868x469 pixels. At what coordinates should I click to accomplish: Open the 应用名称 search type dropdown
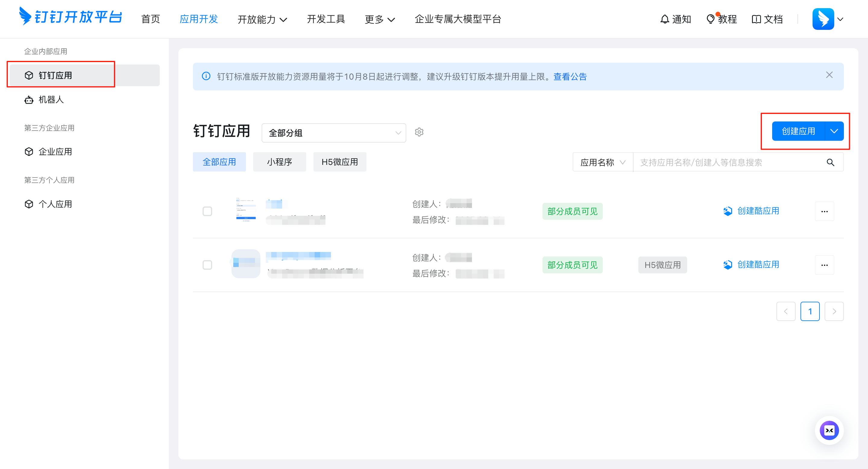click(x=603, y=162)
